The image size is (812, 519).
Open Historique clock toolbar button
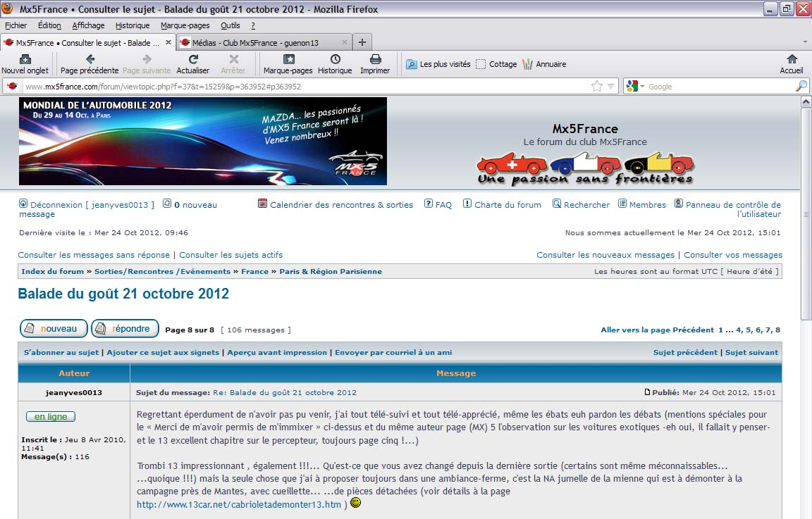335,64
